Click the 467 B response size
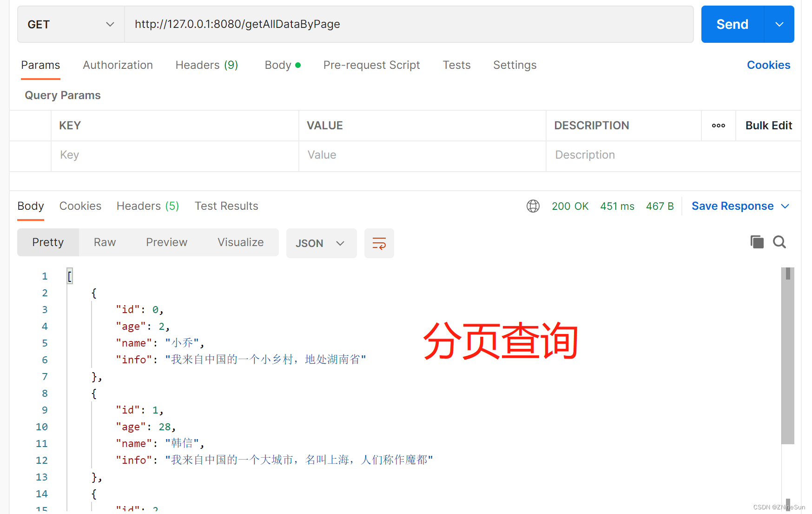The height and width of the screenshot is (514, 812). pos(660,206)
